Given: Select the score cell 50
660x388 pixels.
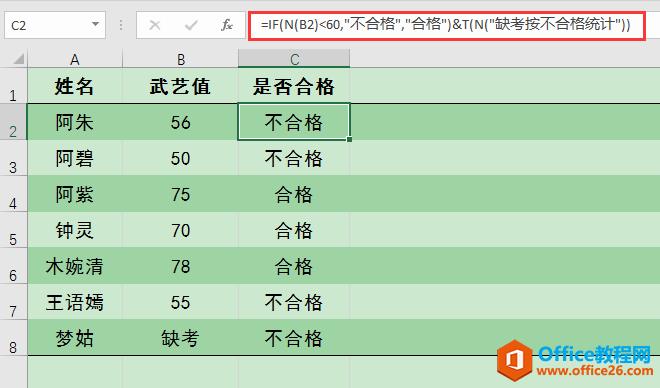Looking at the screenshot, I should point(180,158).
